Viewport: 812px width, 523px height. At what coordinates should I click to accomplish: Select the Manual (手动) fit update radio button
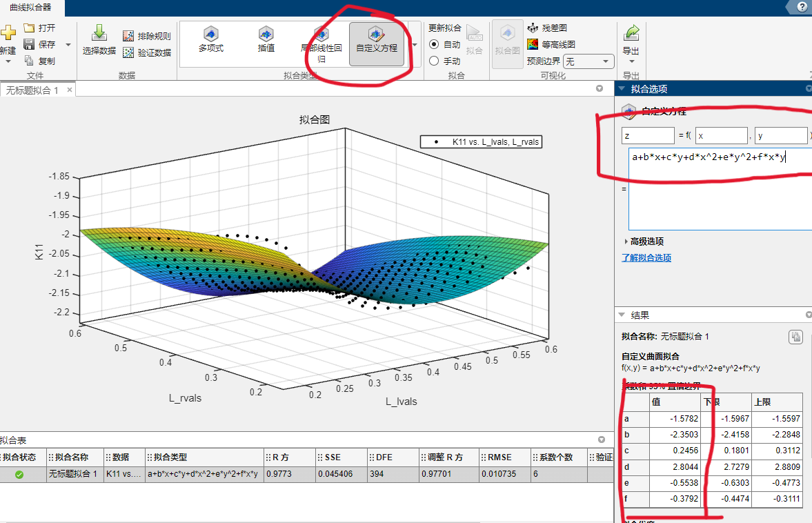[x=434, y=61]
